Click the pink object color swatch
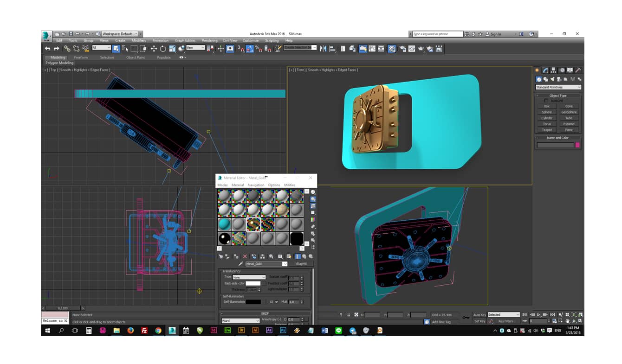Viewport: 622px width, 364px height. pos(578,145)
